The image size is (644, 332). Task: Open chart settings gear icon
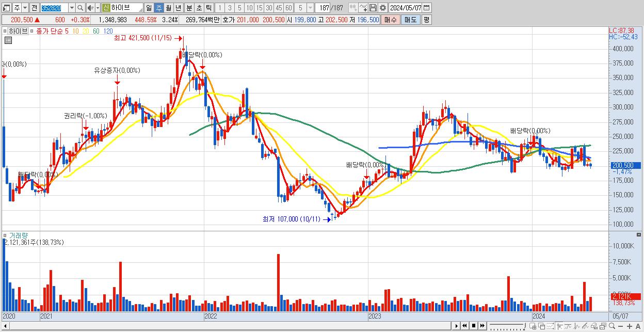(x=382, y=8)
